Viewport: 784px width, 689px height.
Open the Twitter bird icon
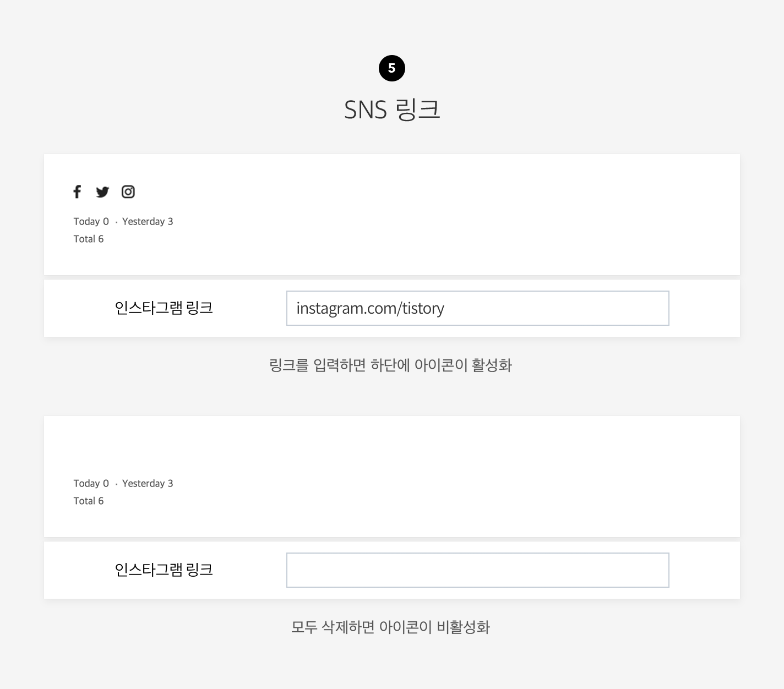(102, 192)
